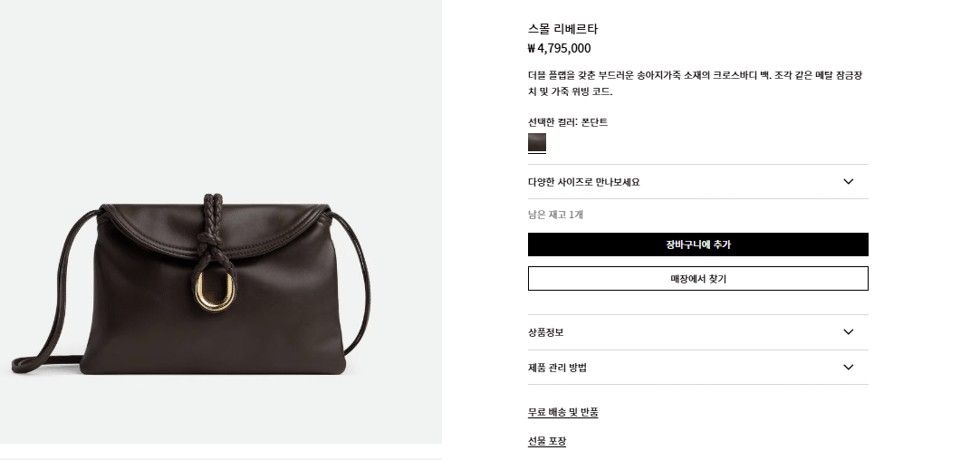Click the 매장에서 찾기 button
Viewport: 980px width, 460px height.
pos(698,279)
